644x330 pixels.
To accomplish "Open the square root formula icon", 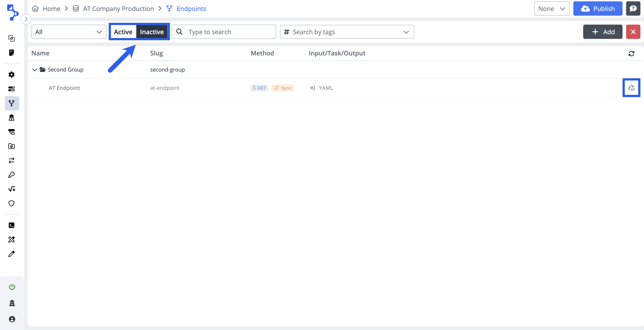I will coord(11,189).
